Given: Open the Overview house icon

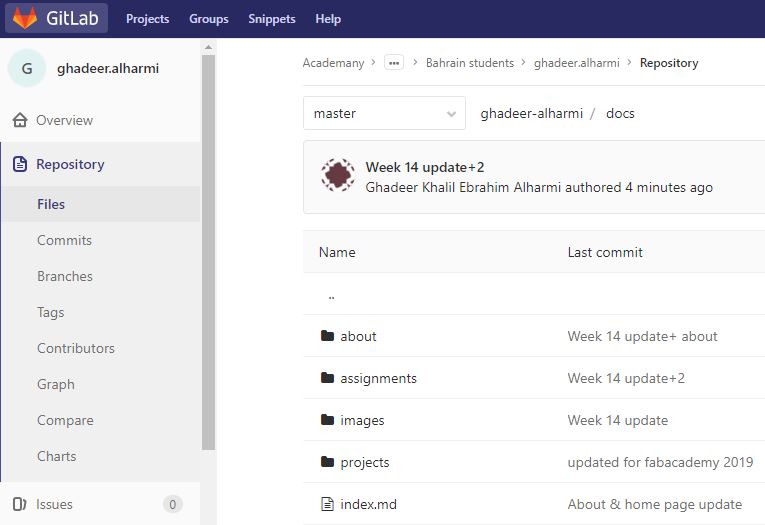Looking at the screenshot, I should [x=20, y=120].
